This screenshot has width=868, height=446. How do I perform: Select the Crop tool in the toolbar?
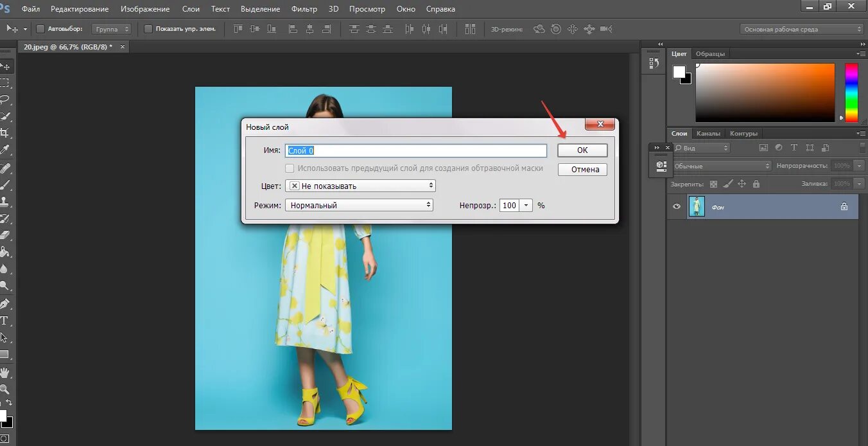tap(4, 133)
